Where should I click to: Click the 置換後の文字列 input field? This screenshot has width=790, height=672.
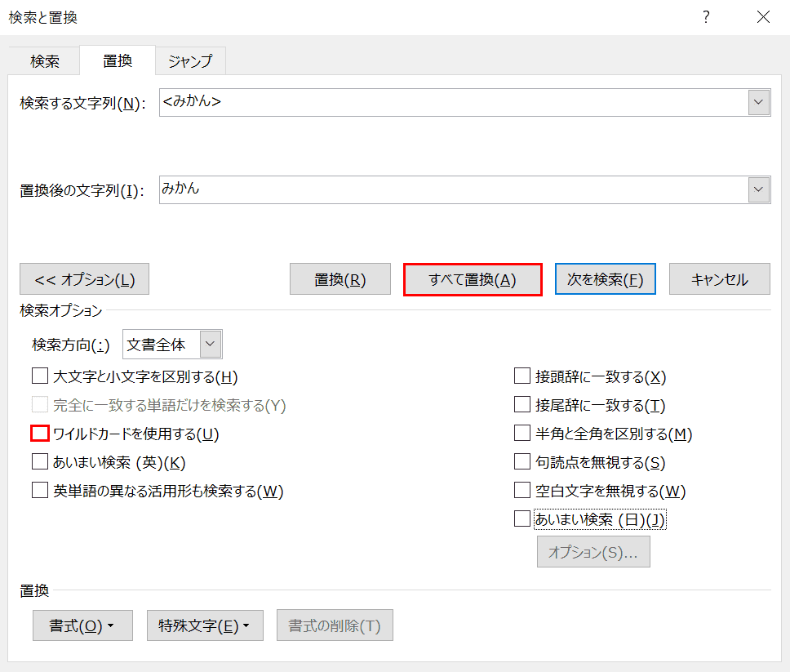point(454,189)
